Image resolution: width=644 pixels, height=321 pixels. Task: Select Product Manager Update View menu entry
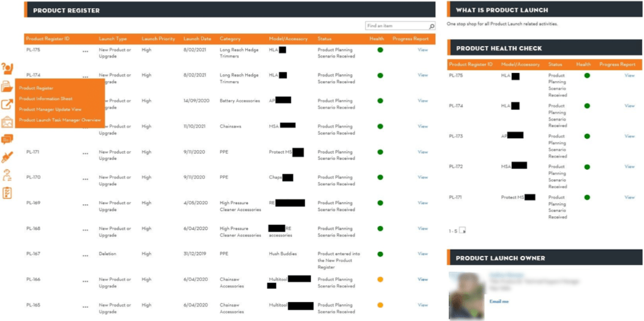point(46,109)
